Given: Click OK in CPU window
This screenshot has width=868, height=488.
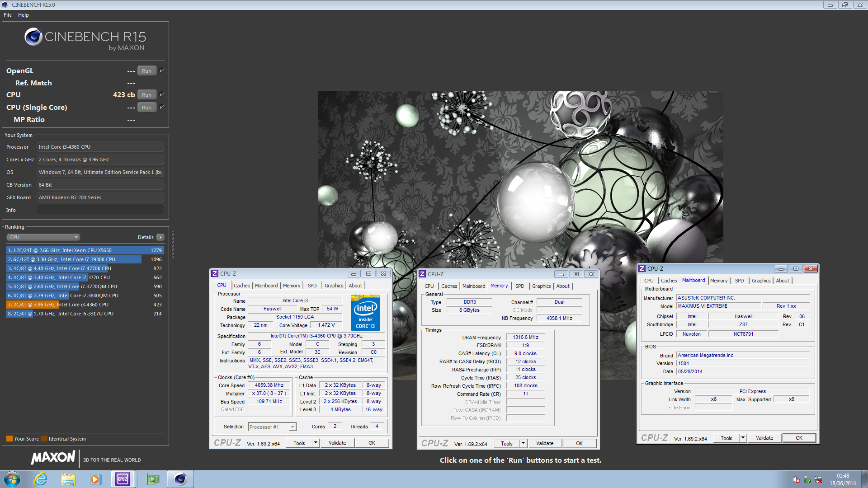Looking at the screenshot, I should (372, 443).
